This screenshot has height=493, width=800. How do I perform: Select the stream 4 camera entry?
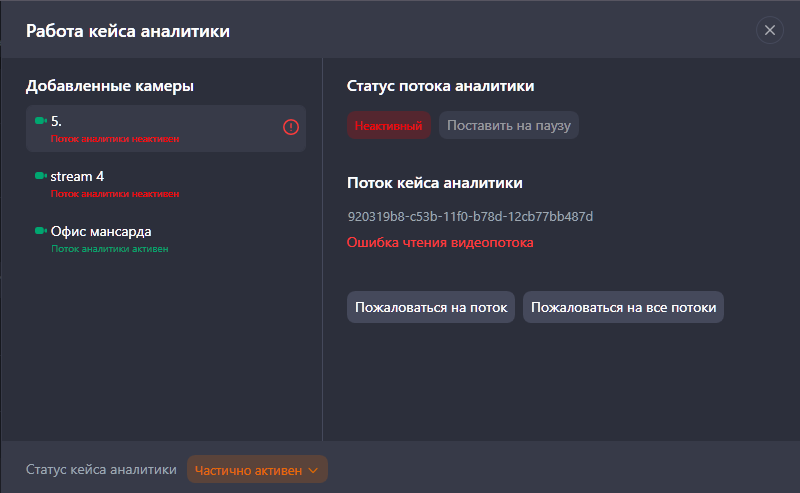tap(165, 183)
